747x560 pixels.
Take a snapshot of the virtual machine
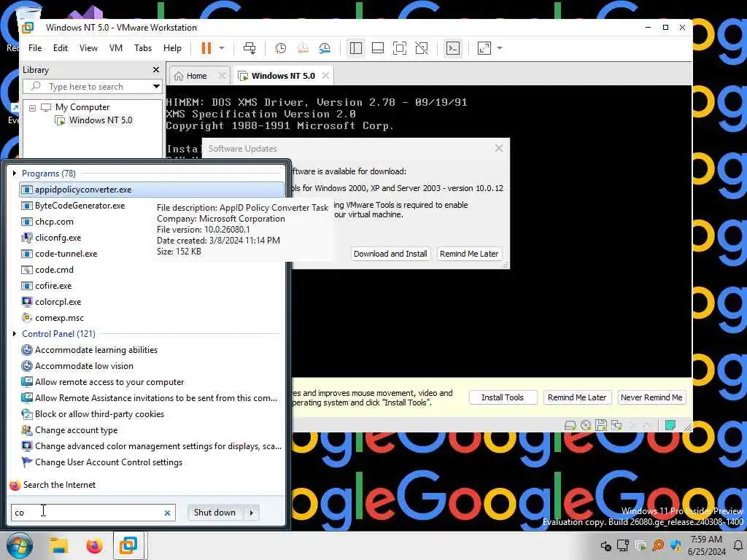coord(280,48)
